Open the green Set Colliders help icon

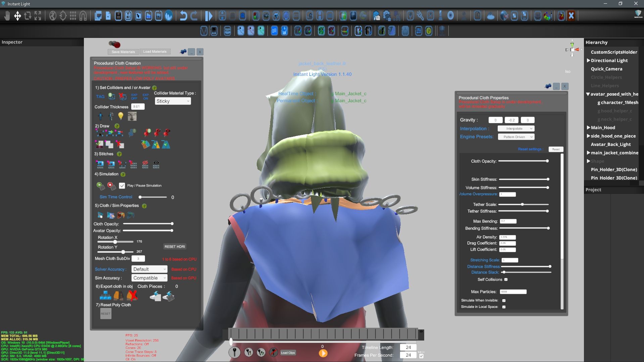154,88
